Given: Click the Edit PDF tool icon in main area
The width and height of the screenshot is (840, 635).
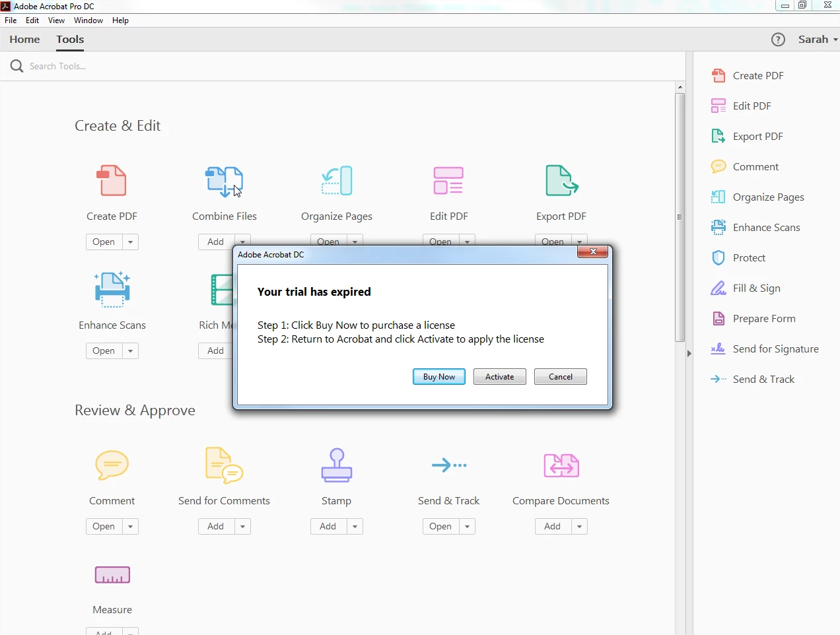Looking at the screenshot, I should coord(448,180).
